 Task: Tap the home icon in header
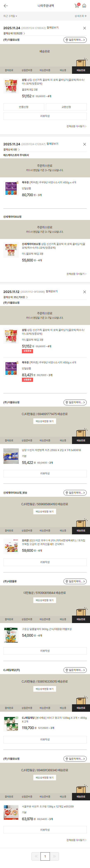(84, 6)
